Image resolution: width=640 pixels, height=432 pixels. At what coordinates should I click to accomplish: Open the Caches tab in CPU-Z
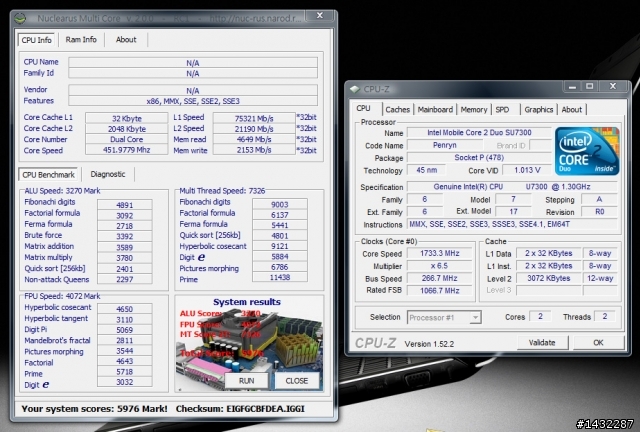coord(397,109)
